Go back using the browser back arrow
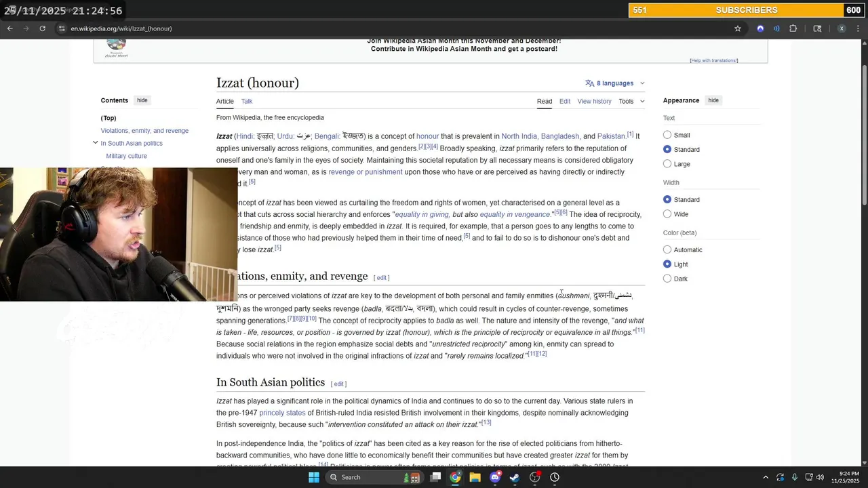Viewport: 868px width, 488px height. click(x=10, y=28)
